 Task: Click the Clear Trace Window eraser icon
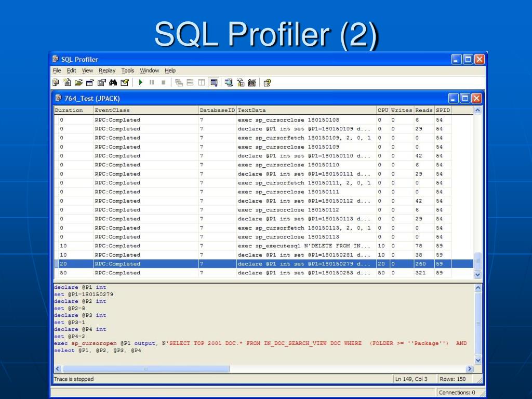click(x=125, y=83)
